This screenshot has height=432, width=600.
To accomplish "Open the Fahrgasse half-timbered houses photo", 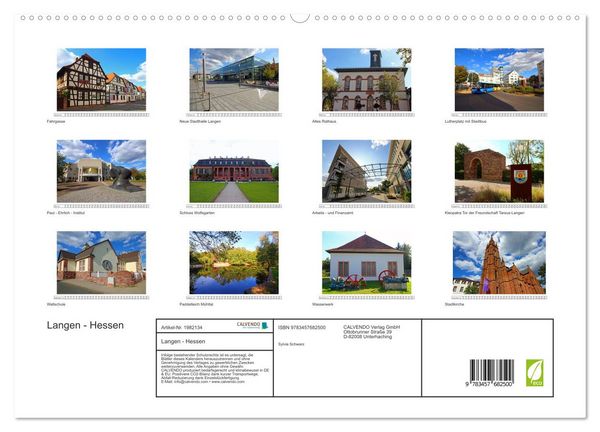I will pyautogui.click(x=101, y=80).
